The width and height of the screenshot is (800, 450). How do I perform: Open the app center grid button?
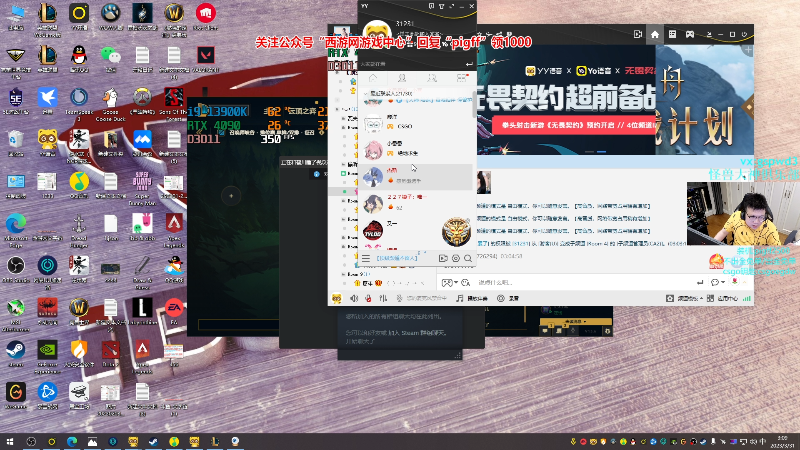[x=722, y=298]
